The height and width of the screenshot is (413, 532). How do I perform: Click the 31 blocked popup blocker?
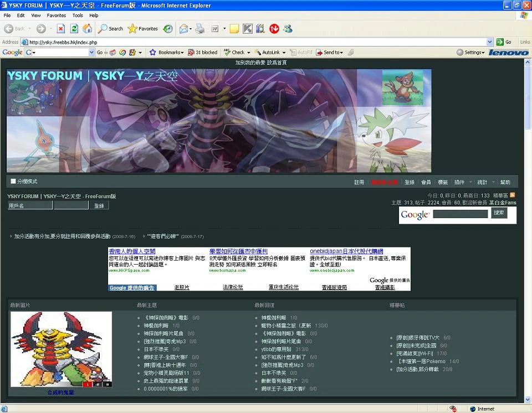coord(203,52)
